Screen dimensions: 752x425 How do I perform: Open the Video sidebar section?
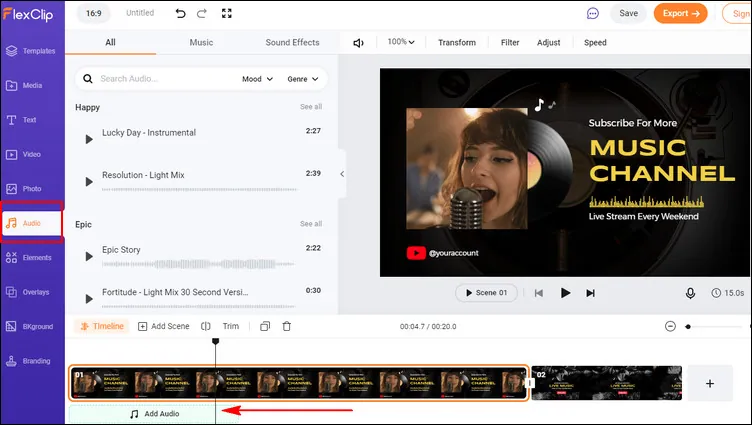tap(24, 154)
